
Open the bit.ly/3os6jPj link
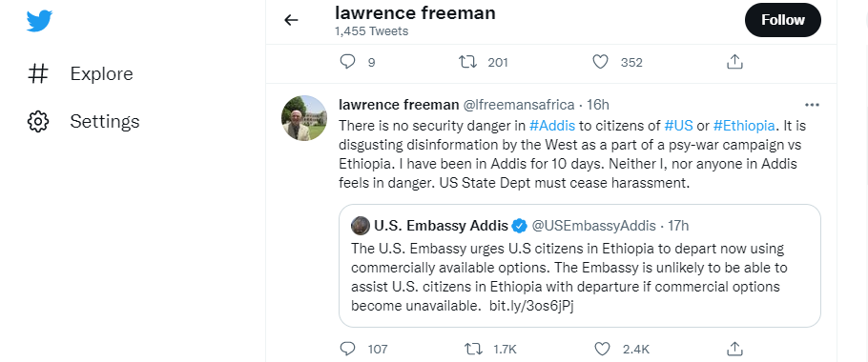click(531, 306)
